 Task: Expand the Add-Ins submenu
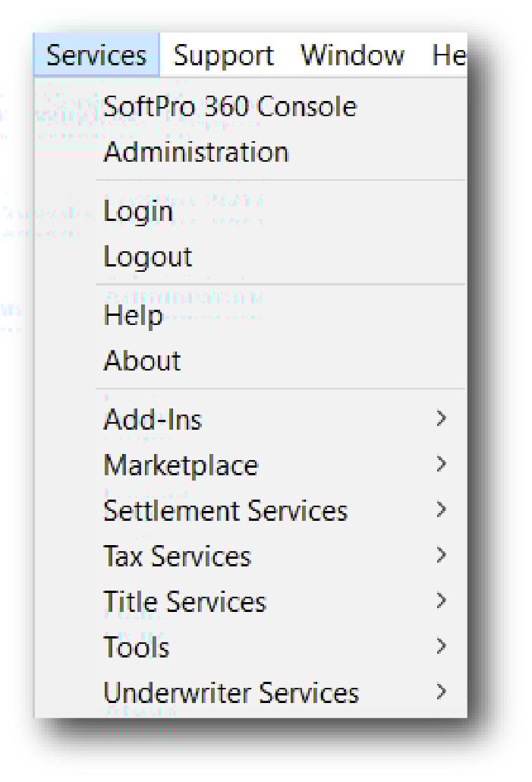pyautogui.click(x=152, y=419)
